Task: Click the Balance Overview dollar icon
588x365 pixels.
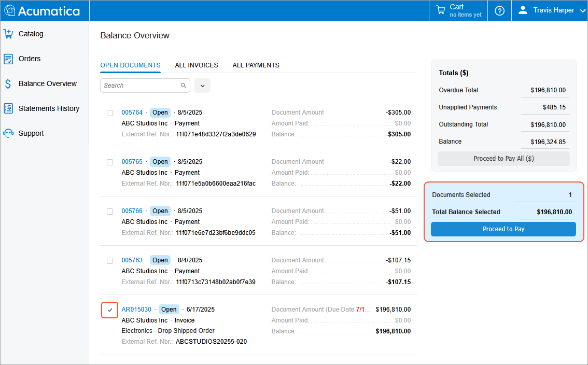Action: point(8,84)
